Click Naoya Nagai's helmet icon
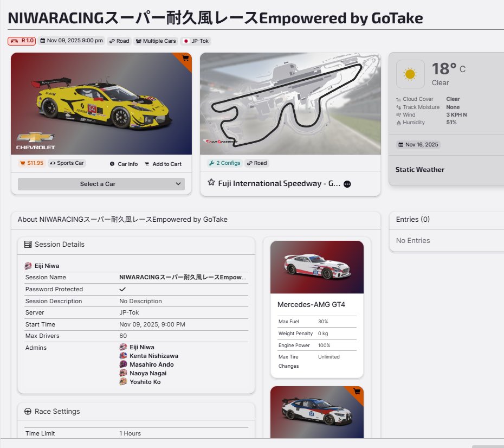This screenshot has width=504, height=448. tap(123, 373)
